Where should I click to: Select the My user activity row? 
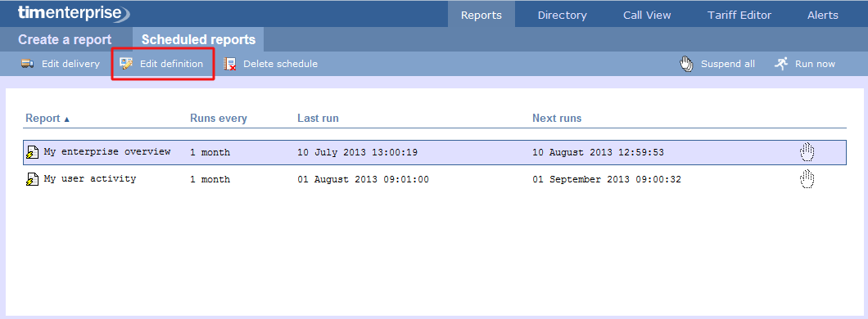pyautogui.click(x=435, y=179)
